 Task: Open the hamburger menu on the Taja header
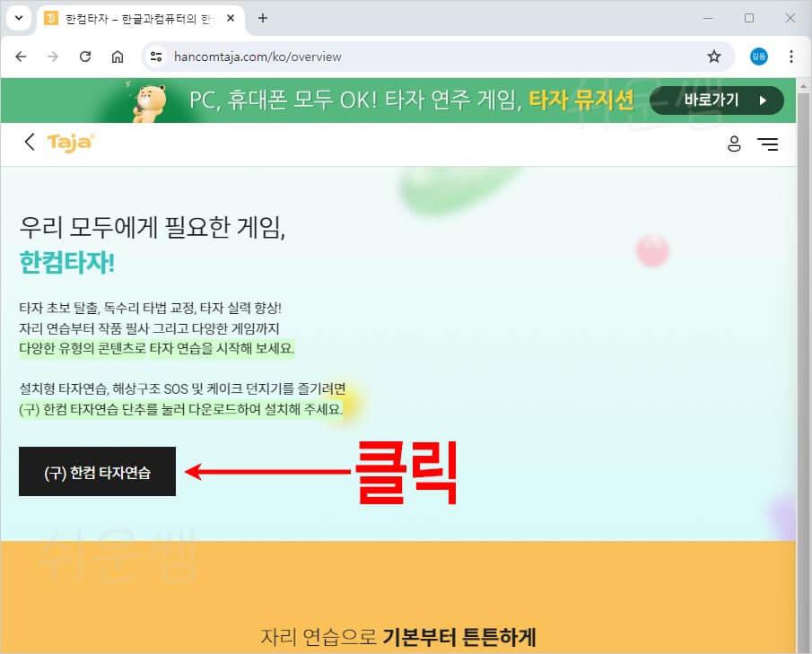click(x=768, y=143)
